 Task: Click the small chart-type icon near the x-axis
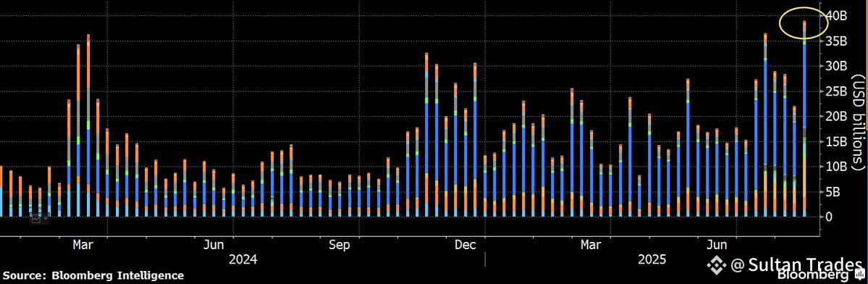(x=36, y=219)
